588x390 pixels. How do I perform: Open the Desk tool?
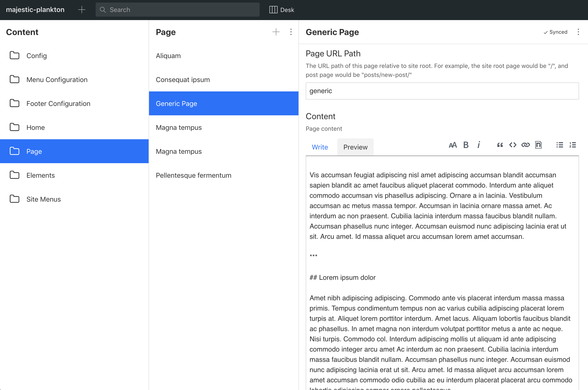282,10
